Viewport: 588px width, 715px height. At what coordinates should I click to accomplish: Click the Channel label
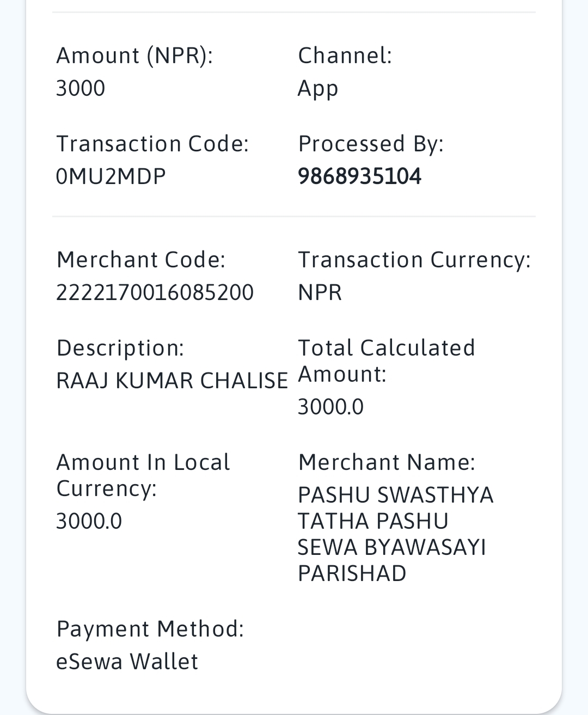tap(345, 56)
